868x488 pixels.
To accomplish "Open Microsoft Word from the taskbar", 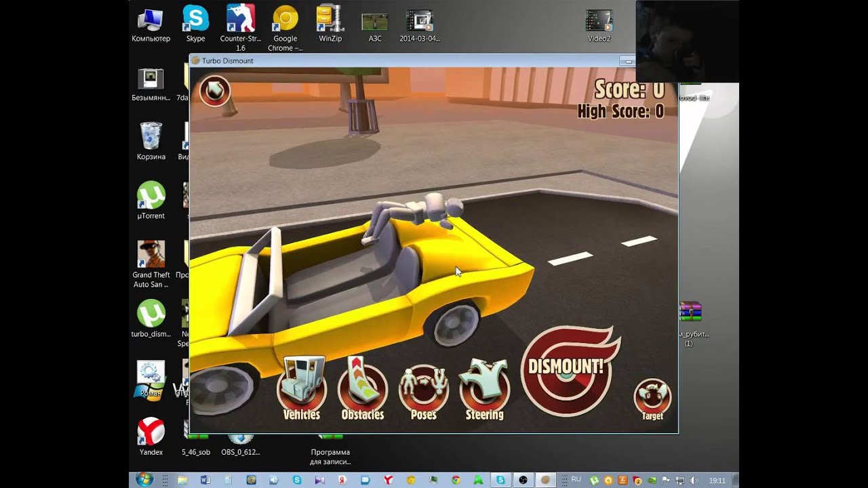I will pyautogui.click(x=205, y=480).
